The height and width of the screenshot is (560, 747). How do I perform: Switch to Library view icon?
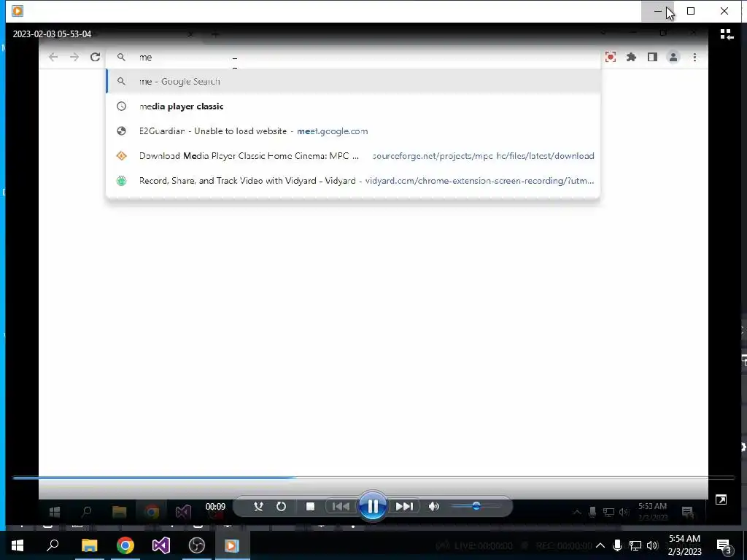click(727, 34)
